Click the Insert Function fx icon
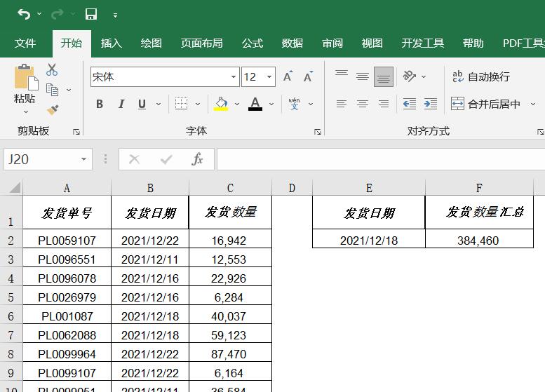 [197, 159]
